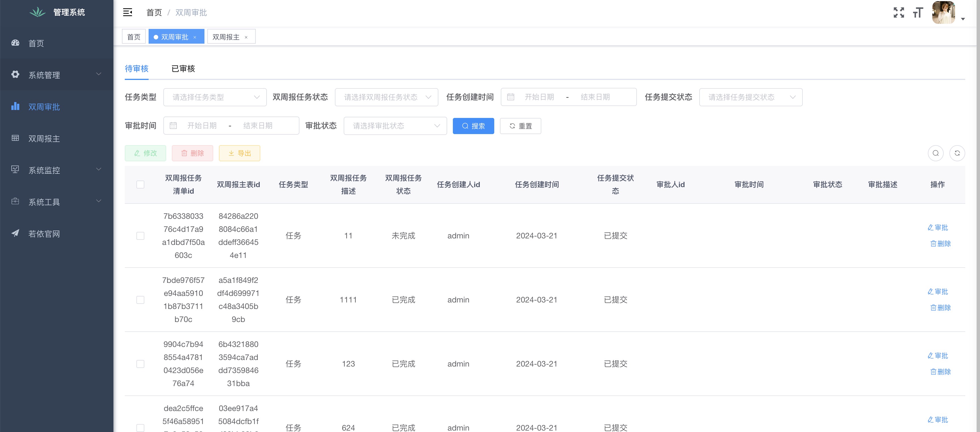Click the 审批 edit icon for row 624
Screen dimensions: 980x432
point(930,420)
